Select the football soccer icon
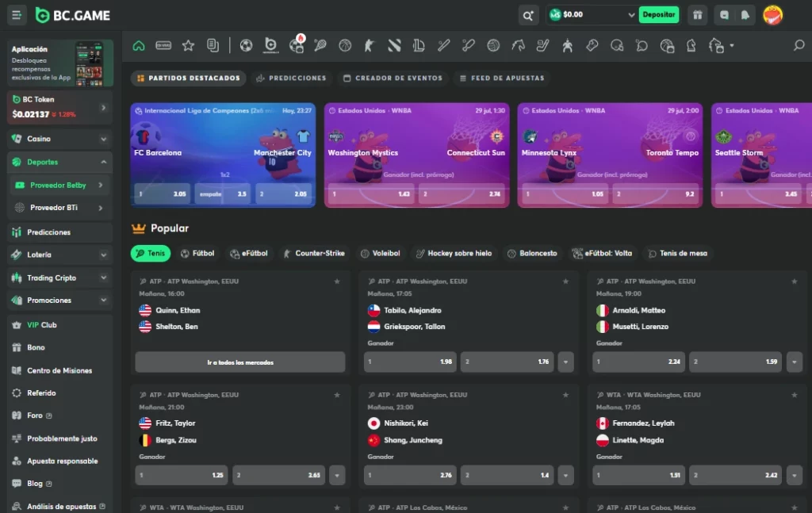 coord(246,45)
